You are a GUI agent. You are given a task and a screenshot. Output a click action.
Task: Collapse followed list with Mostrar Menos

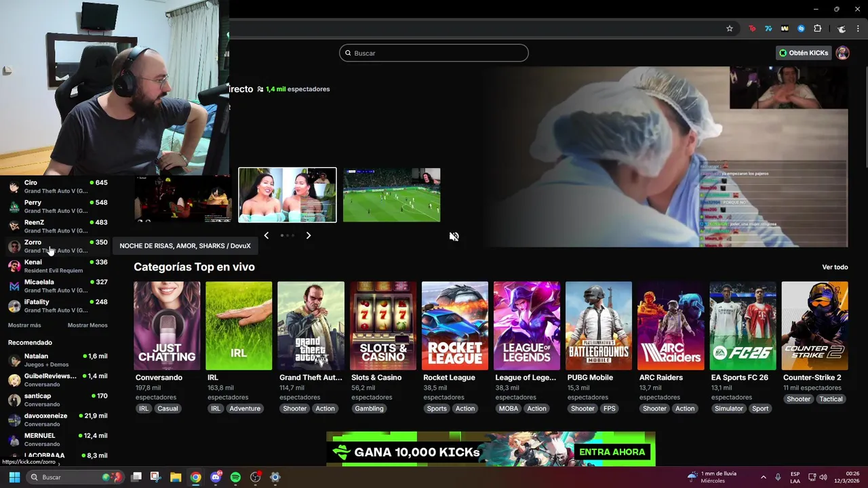point(87,325)
